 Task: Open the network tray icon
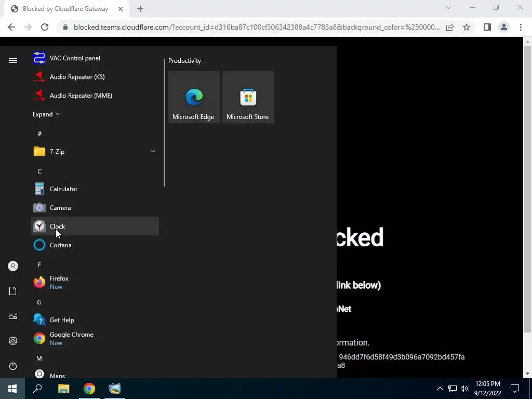click(x=453, y=389)
